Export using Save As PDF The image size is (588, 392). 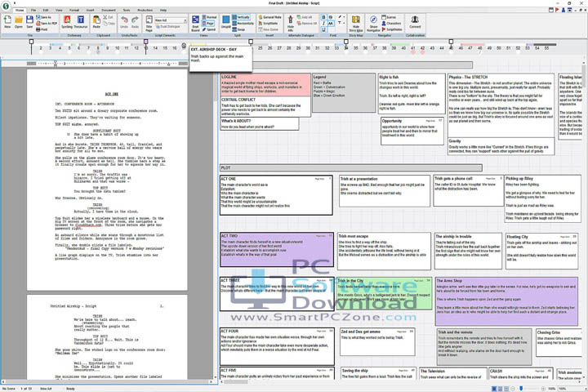(x=47, y=23)
